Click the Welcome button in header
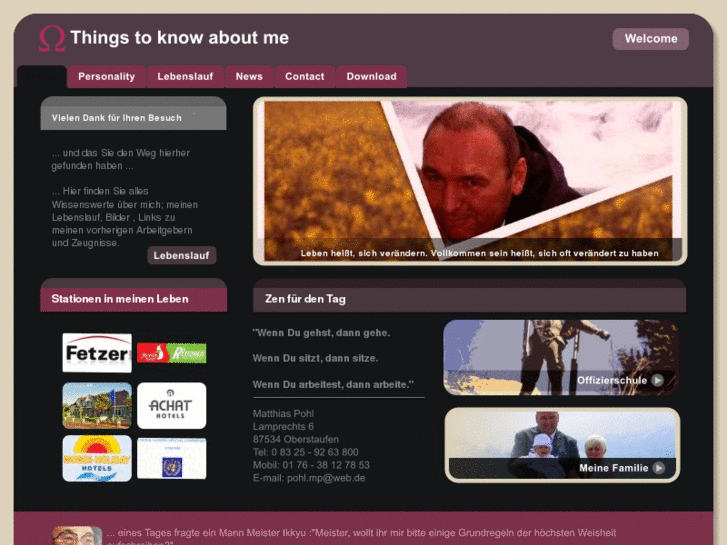 pyautogui.click(x=650, y=38)
